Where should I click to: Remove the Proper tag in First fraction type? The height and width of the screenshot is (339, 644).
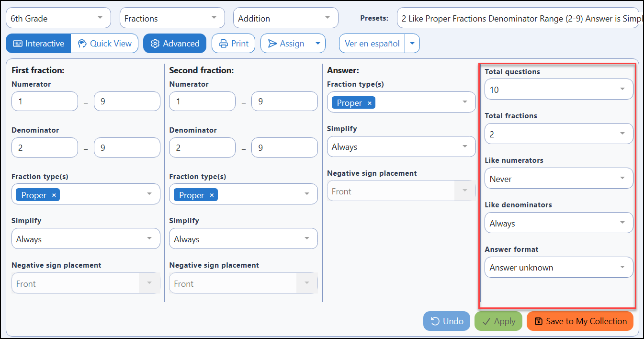54,195
